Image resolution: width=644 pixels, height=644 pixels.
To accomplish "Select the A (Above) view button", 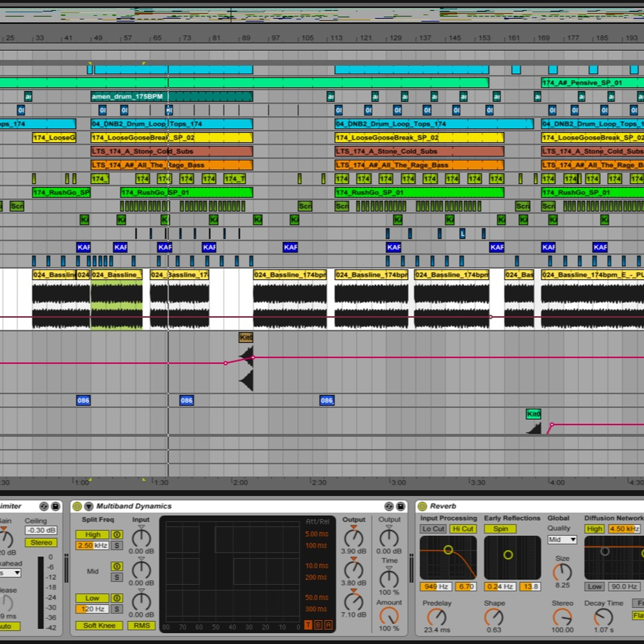I will point(328,625).
